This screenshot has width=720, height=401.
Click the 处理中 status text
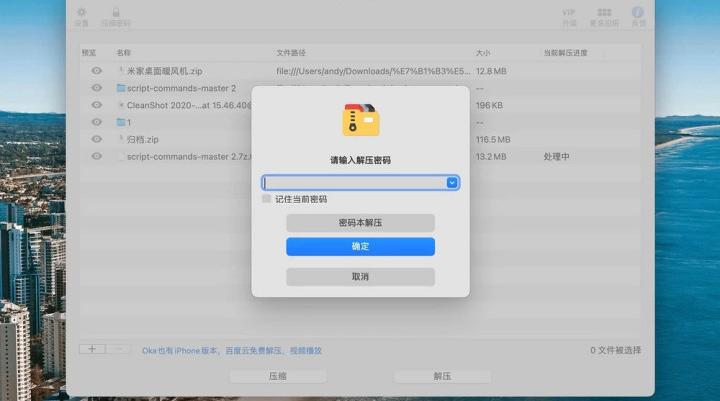click(557, 157)
